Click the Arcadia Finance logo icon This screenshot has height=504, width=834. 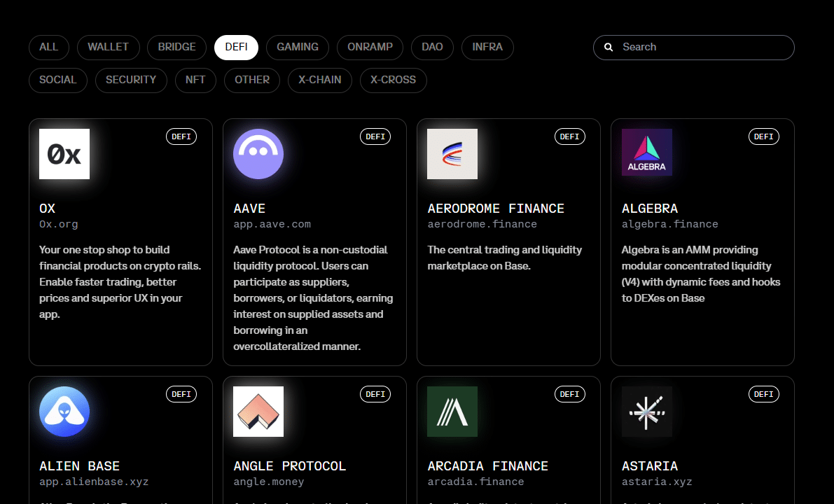click(452, 411)
